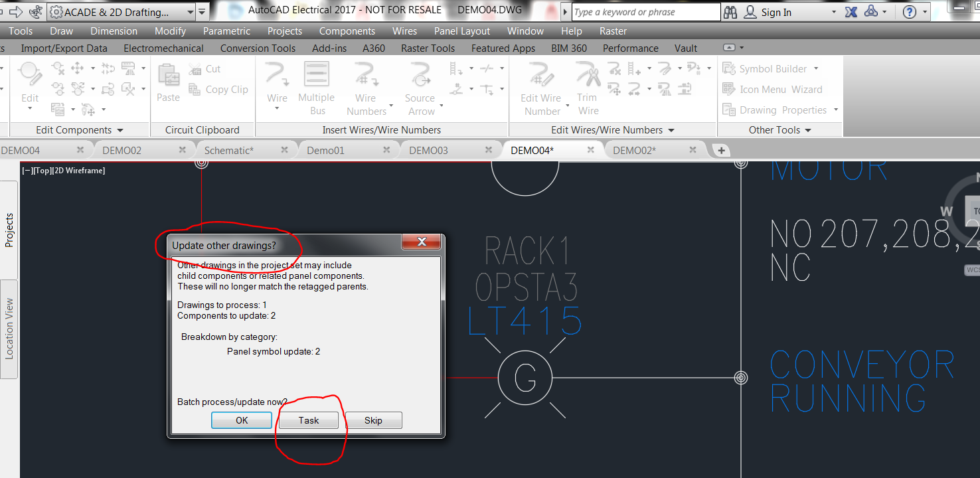Click the OK button in the dialog
This screenshot has height=478, width=980.
click(x=241, y=420)
